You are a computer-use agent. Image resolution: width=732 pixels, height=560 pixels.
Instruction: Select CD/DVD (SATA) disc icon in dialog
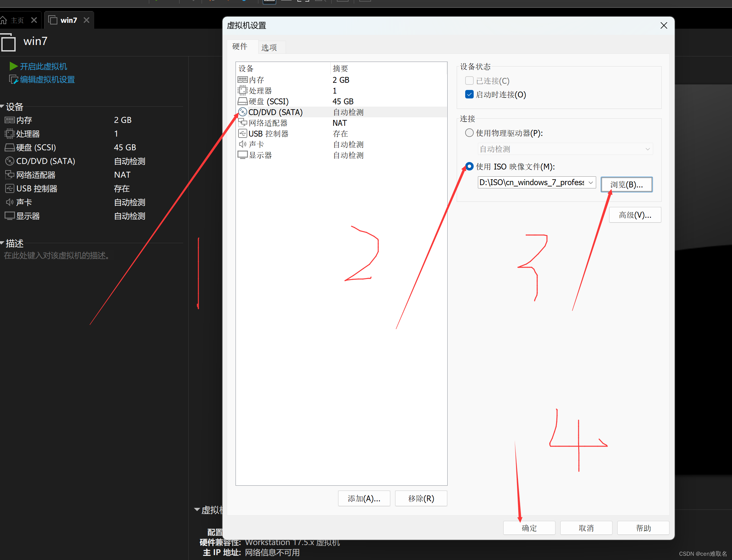point(243,112)
